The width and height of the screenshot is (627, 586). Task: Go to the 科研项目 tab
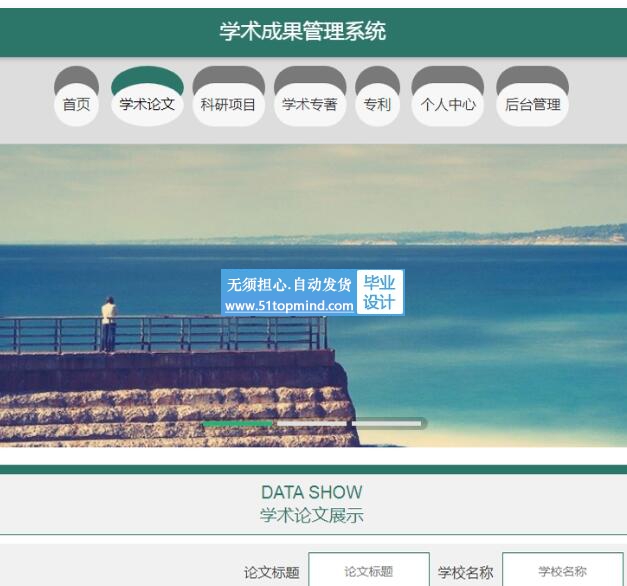[x=228, y=96]
